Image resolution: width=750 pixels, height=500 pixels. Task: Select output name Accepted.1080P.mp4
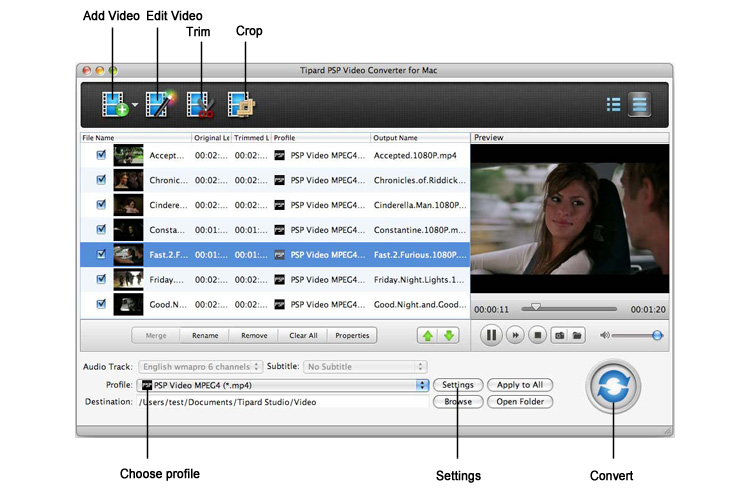[415, 156]
